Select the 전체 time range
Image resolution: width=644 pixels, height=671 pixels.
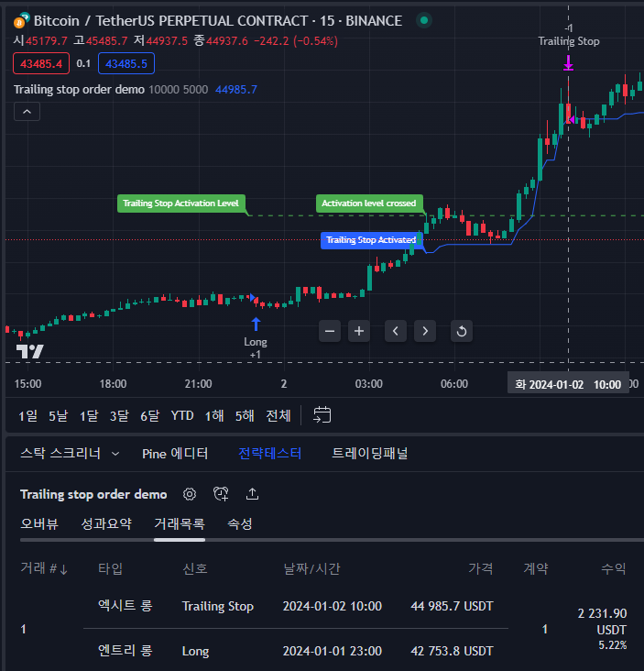click(x=278, y=415)
